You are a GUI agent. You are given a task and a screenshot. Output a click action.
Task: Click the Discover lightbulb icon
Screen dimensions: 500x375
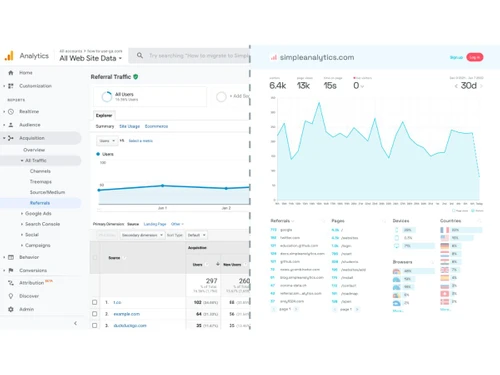pos(11,296)
